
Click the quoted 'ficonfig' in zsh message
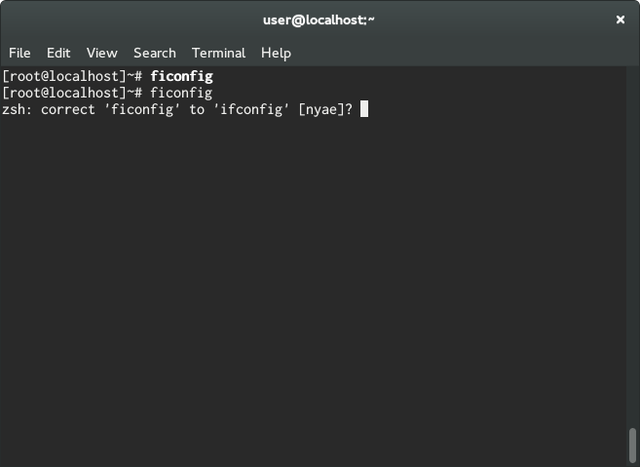click(x=142, y=109)
